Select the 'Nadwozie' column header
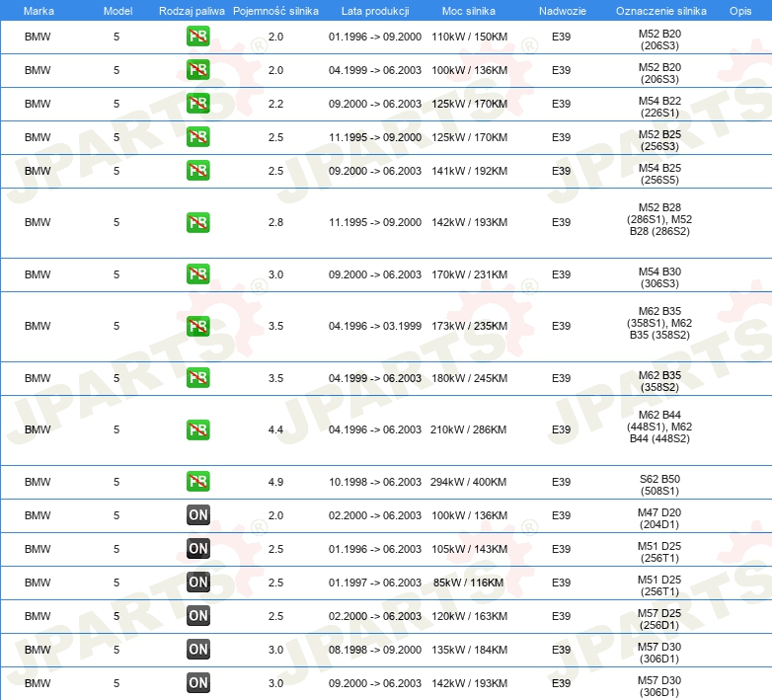Viewport: 772px width, 700px height. (561, 10)
